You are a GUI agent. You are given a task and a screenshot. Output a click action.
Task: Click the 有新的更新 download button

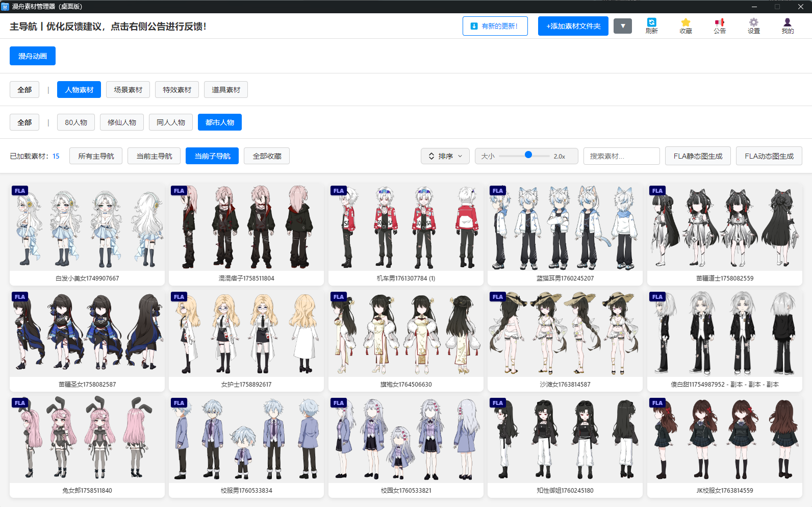(x=495, y=26)
